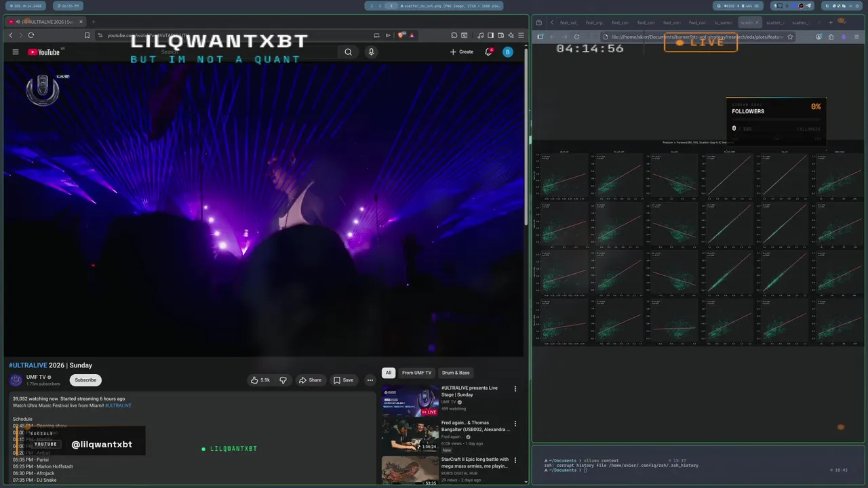868x488 pixels.
Task: Open more actions ellipsis under video
Action: [x=370, y=380]
